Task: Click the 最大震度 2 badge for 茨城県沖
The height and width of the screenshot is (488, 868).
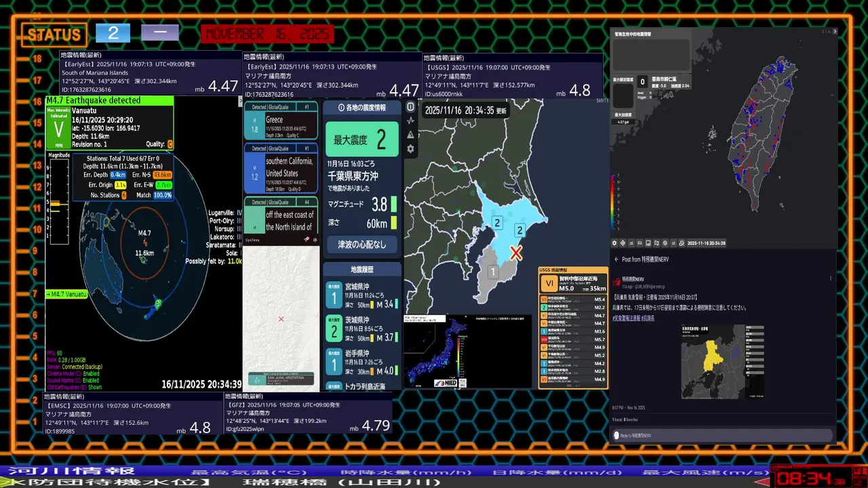Action: (x=334, y=329)
